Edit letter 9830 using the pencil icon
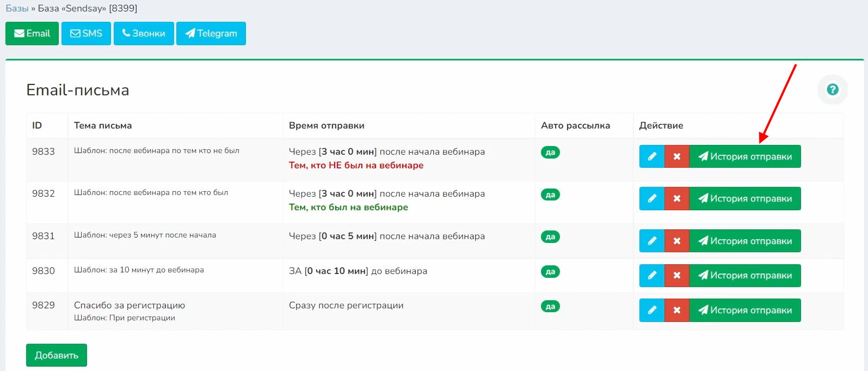Viewport: 868px width, 371px height. (652, 276)
